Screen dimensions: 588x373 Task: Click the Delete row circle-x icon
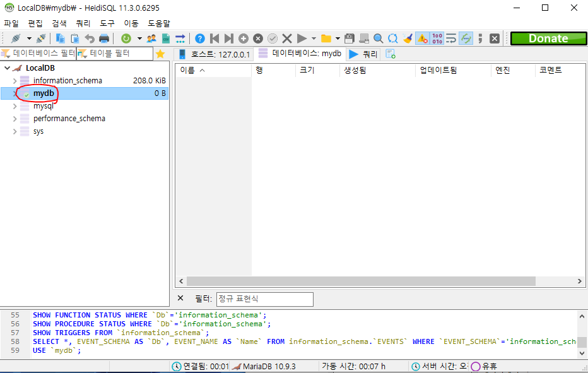point(258,38)
